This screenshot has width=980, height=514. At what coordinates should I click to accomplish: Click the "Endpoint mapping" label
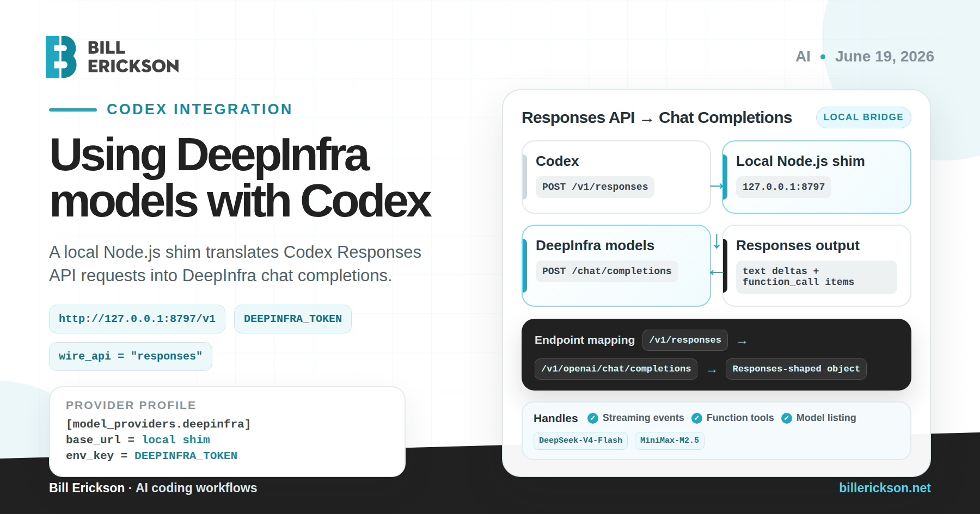point(585,340)
